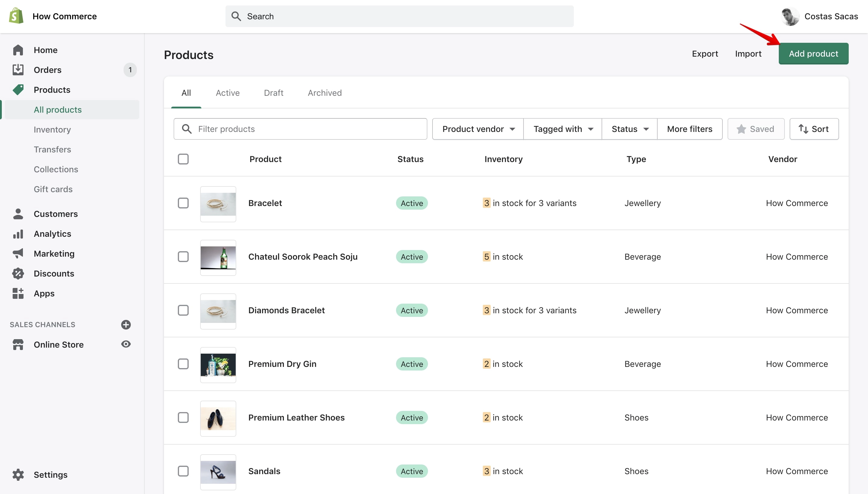Viewport: 868px width, 494px height.
Task: Switch to the Draft tab
Action: point(274,93)
